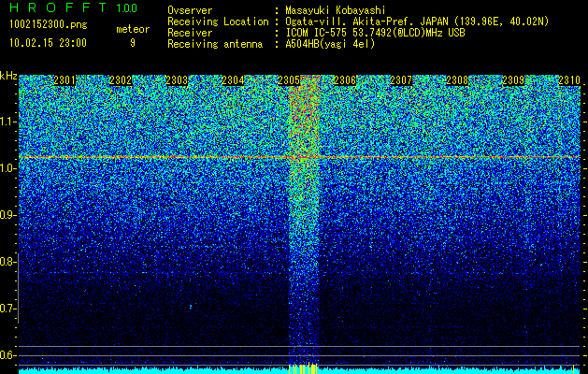
Task: Click the meteor count value 9
Action: tap(133, 43)
